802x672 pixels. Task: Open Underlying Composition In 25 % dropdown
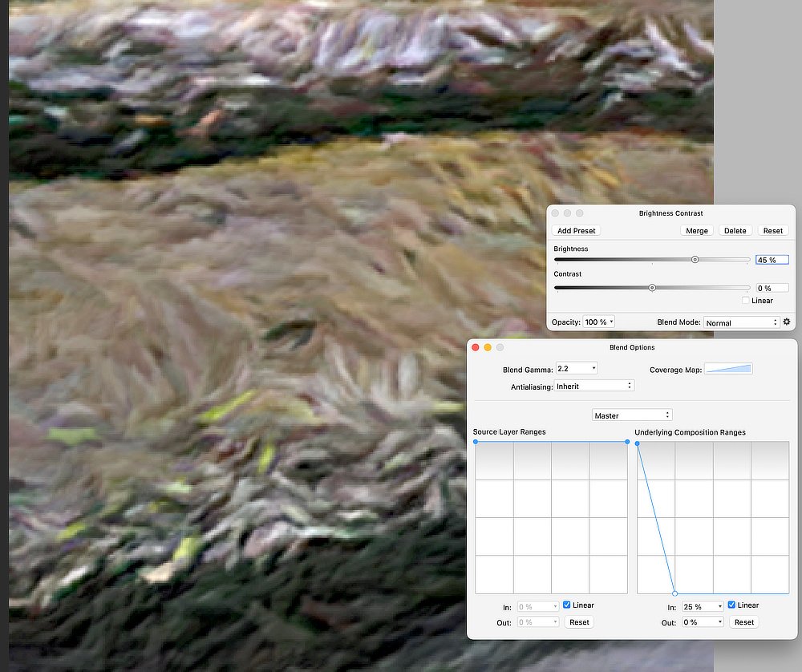pos(703,606)
